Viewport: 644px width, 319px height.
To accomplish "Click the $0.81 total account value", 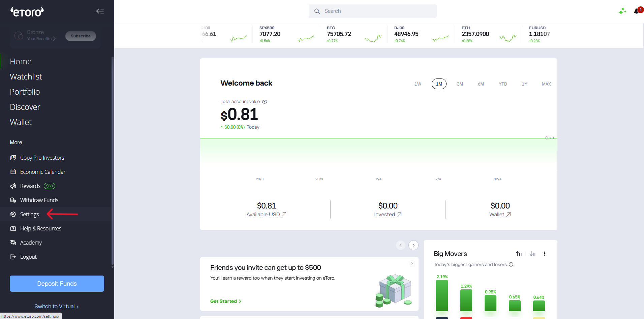I will click(x=239, y=115).
